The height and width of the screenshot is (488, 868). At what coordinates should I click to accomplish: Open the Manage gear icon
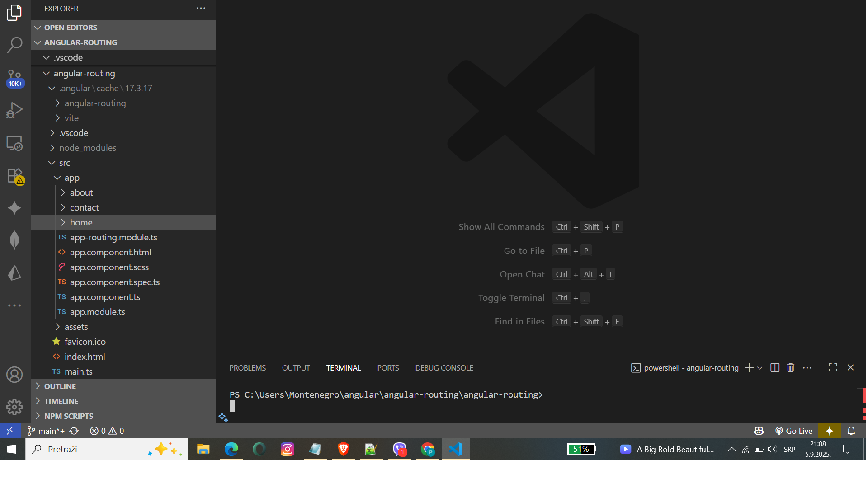click(14, 407)
